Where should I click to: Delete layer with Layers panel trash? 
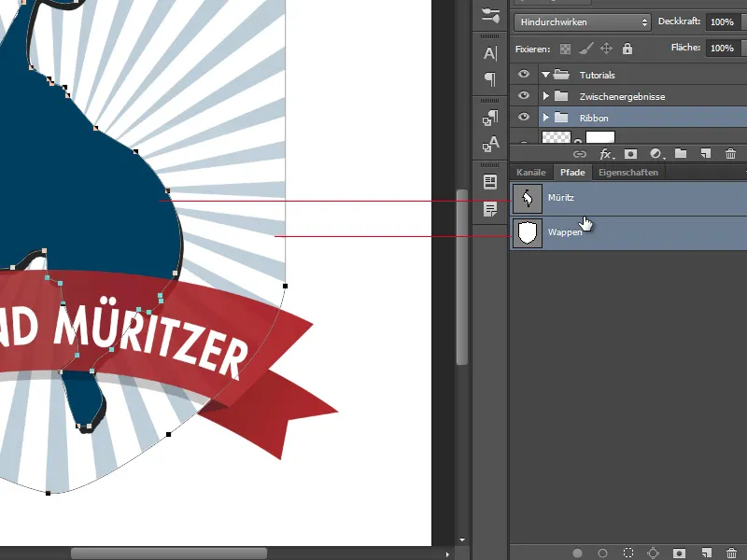(730, 154)
